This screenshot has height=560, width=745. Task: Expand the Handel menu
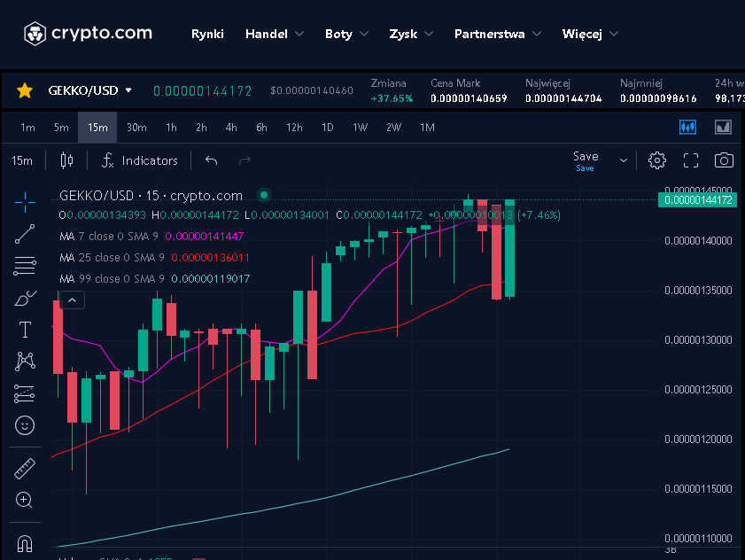tap(274, 34)
